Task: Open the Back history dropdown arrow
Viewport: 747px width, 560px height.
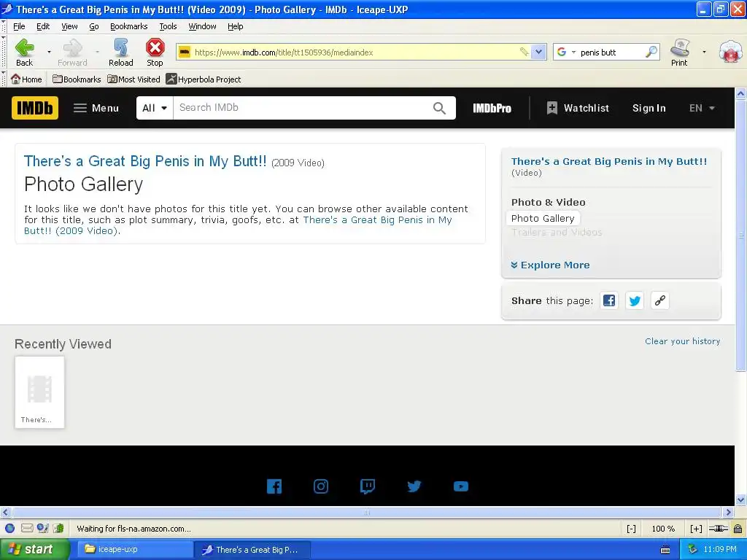Action: (x=49, y=52)
